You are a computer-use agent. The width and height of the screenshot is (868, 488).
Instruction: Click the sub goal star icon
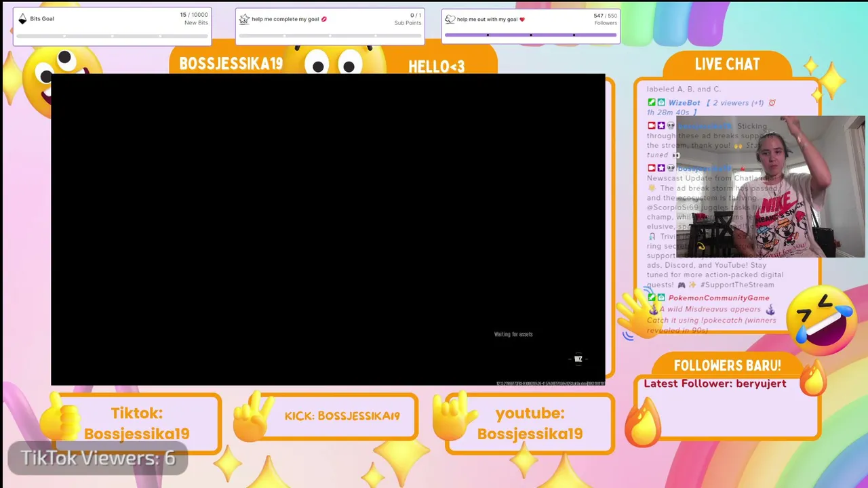pos(244,19)
